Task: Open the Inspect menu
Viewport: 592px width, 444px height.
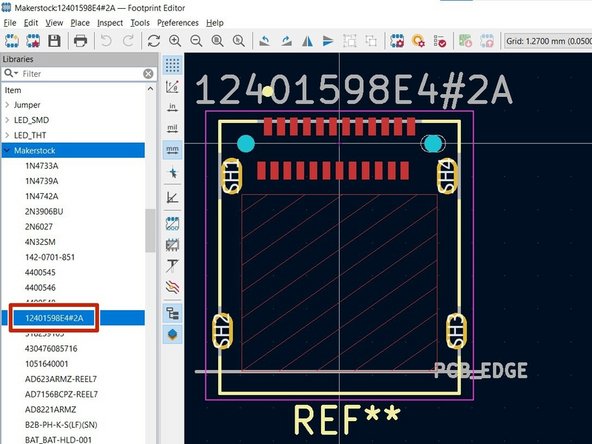Action: click(x=110, y=23)
